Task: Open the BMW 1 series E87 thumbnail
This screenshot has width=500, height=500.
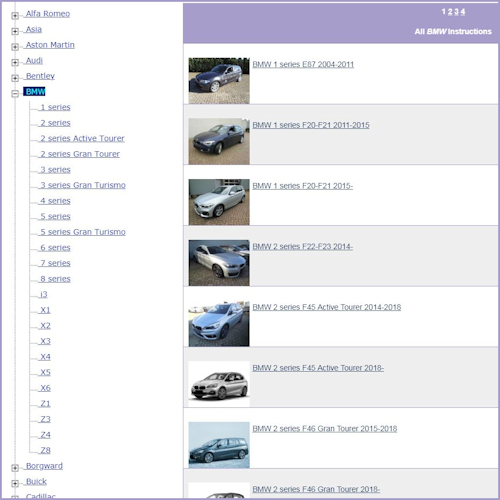Action: 219,80
